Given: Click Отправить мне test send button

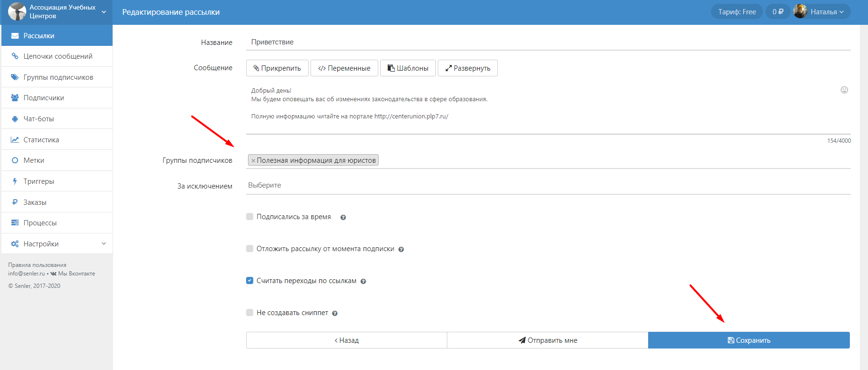Looking at the screenshot, I should click(548, 340).
